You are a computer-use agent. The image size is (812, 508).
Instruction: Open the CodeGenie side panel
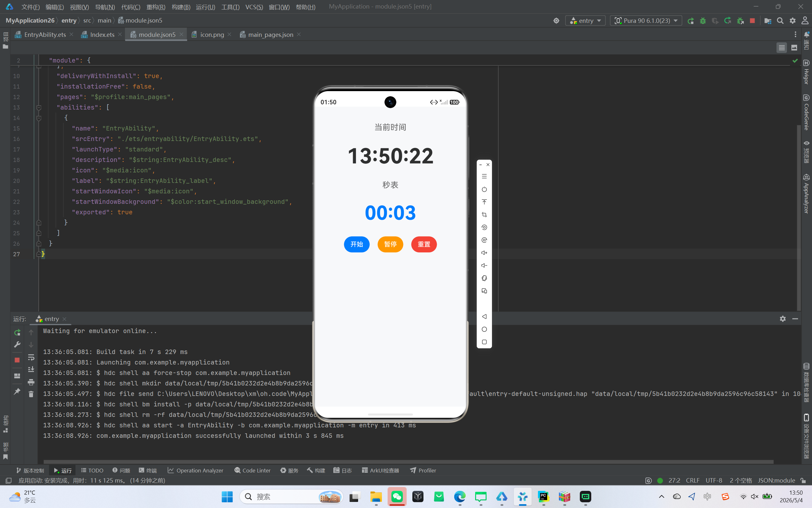click(806, 112)
